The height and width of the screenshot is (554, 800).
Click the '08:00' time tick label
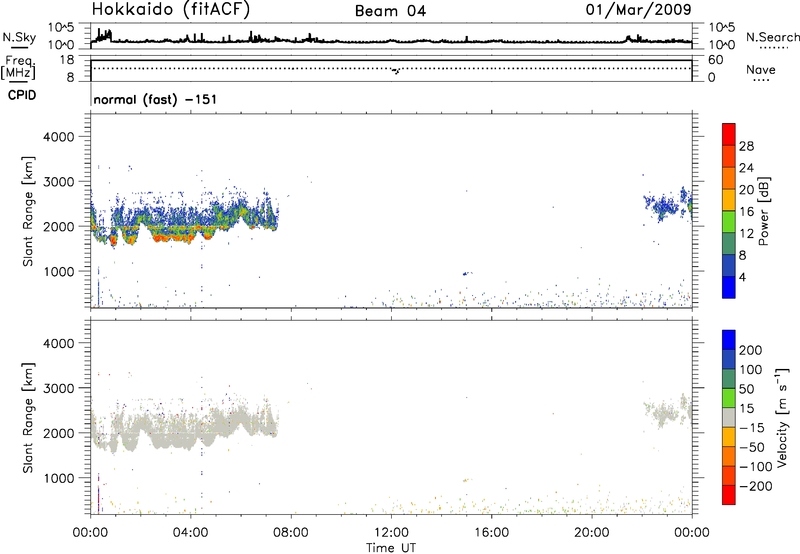[291, 533]
